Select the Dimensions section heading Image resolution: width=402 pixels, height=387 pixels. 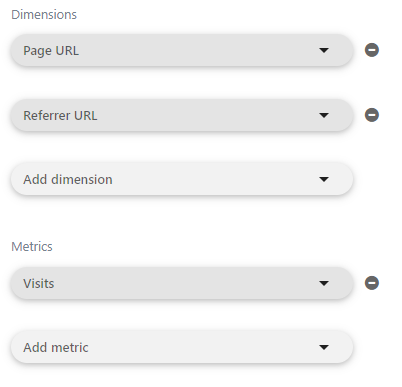point(44,15)
